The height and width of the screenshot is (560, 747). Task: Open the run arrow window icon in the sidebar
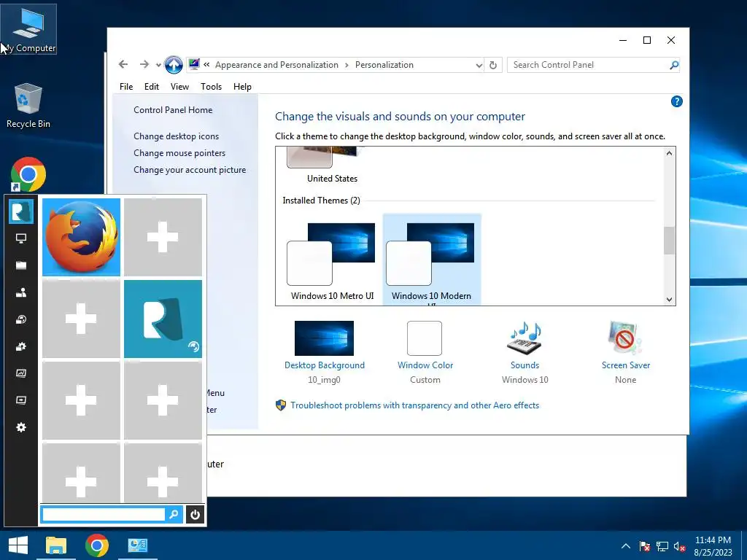click(21, 400)
